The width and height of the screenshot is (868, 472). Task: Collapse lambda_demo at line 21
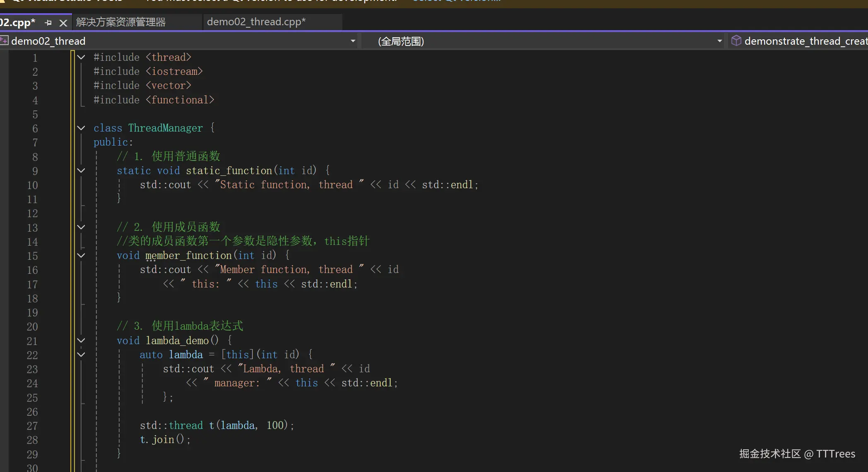tap(82, 340)
